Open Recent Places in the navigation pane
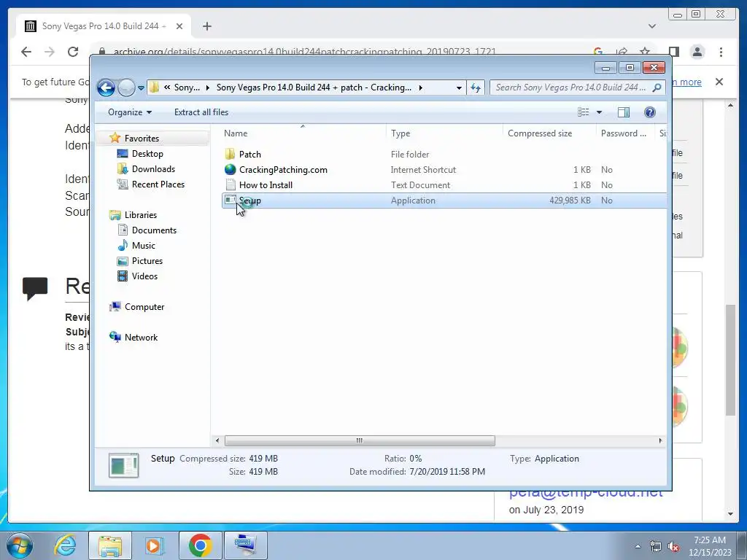 [158, 184]
